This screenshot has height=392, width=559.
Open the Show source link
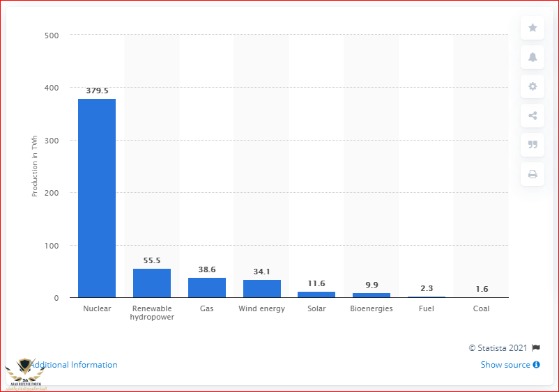coord(505,365)
